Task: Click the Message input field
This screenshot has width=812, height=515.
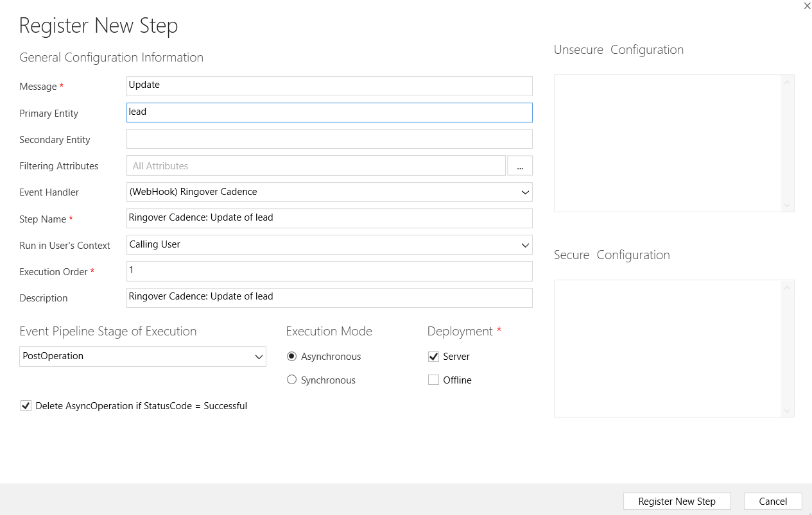Action: click(x=329, y=86)
